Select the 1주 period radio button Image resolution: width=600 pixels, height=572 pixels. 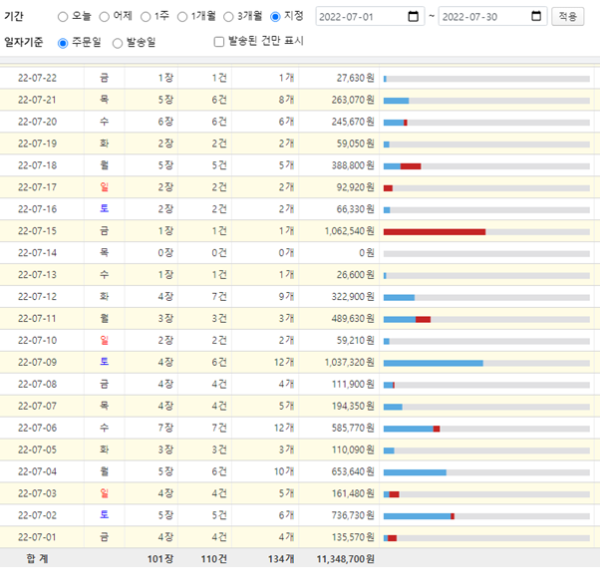[145, 17]
